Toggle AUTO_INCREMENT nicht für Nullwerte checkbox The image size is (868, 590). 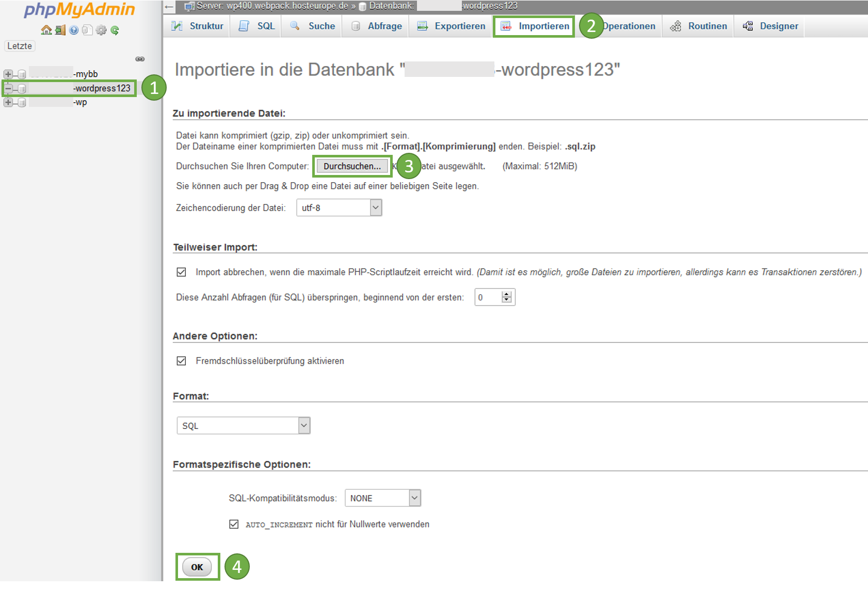click(x=234, y=524)
